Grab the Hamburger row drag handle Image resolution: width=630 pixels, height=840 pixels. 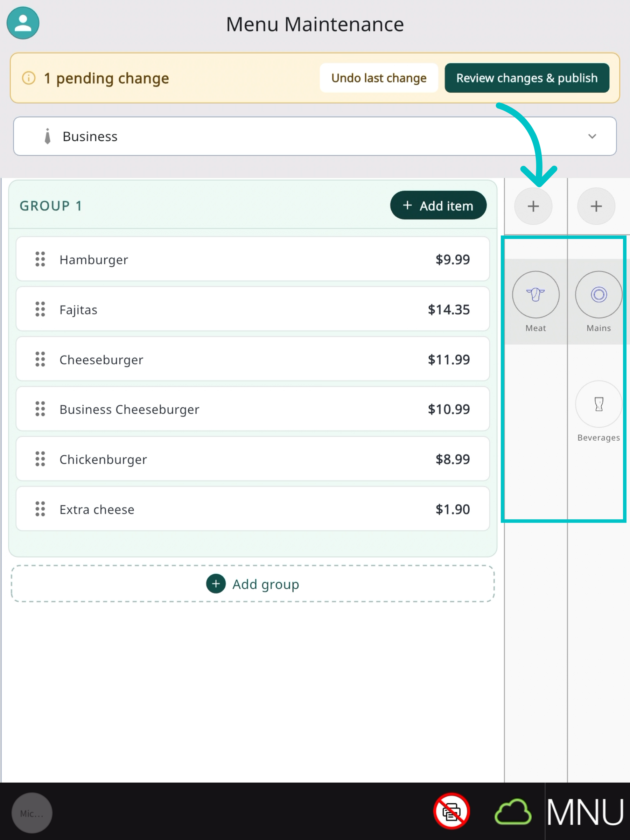(40, 259)
